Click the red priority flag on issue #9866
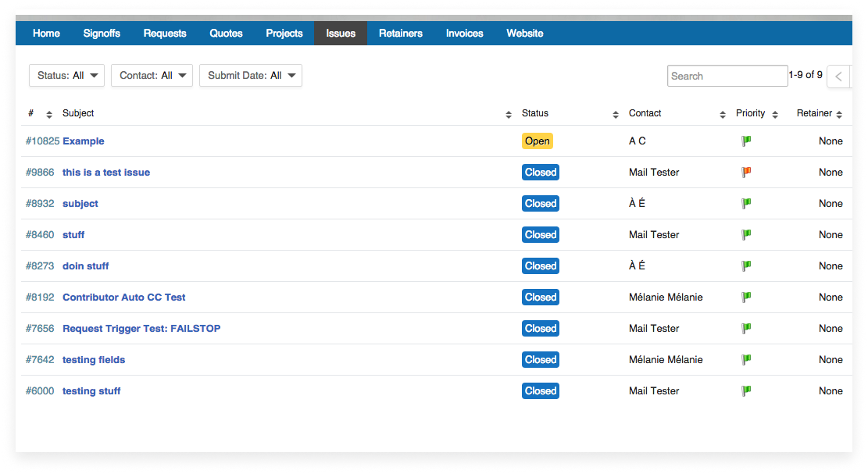 coord(746,172)
